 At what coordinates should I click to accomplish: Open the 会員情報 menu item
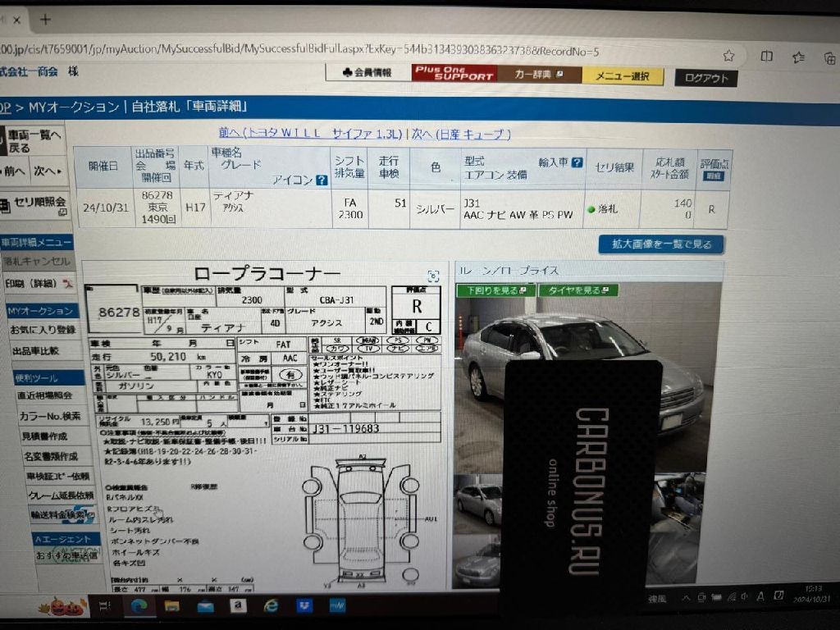[367, 73]
